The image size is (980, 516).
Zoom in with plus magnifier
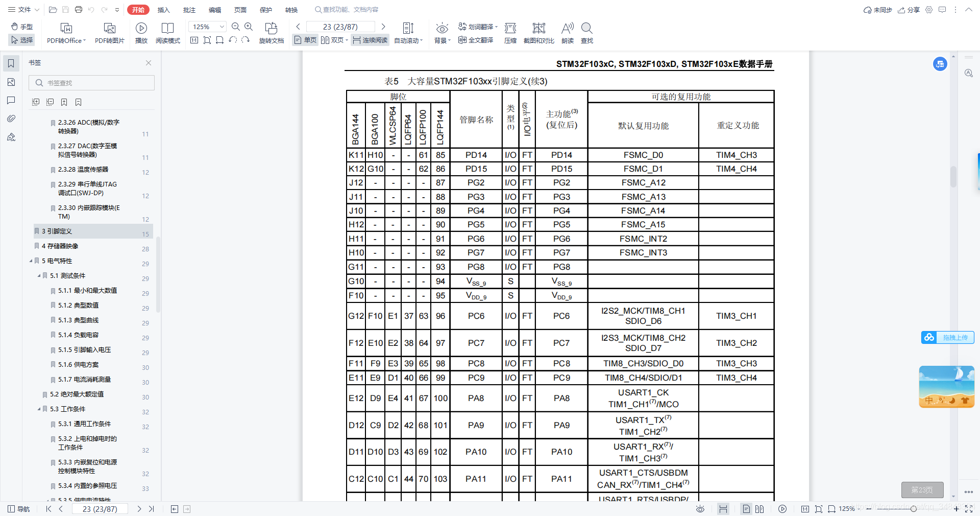[x=249, y=27]
